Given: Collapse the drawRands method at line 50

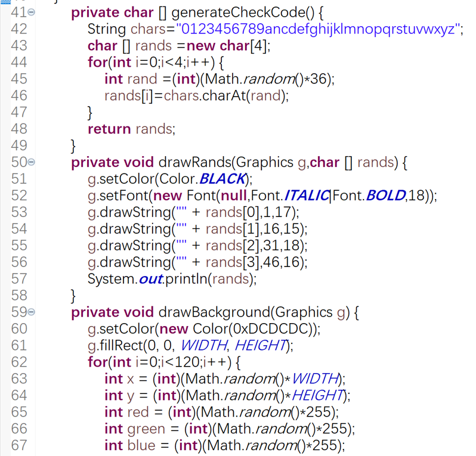Looking at the screenshot, I should point(32,162).
